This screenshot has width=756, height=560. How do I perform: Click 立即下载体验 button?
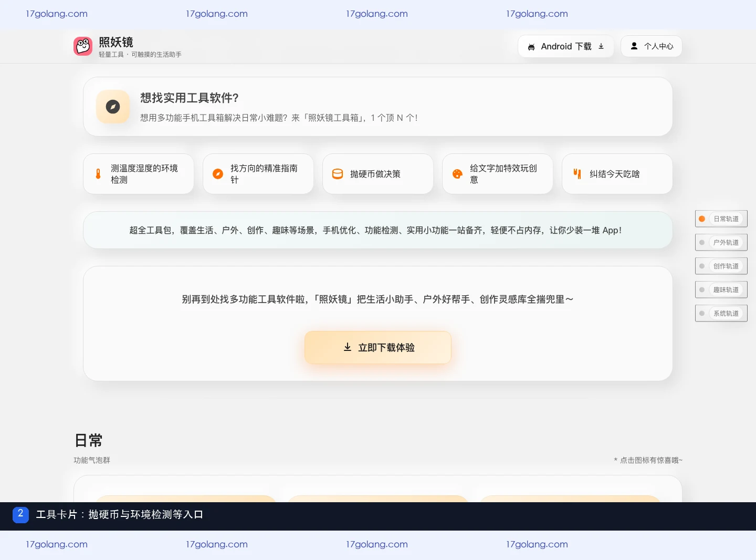[x=378, y=347]
